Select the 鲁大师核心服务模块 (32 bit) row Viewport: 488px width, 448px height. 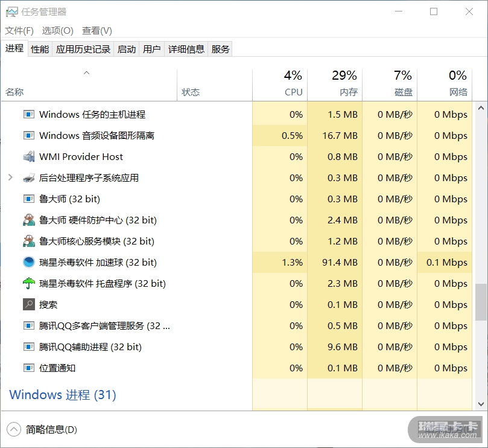236,241
